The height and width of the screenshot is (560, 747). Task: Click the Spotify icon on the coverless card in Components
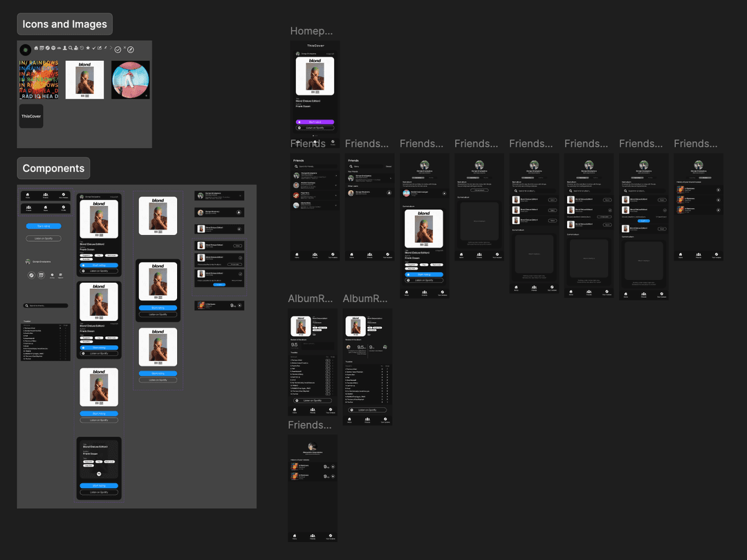(x=99, y=474)
